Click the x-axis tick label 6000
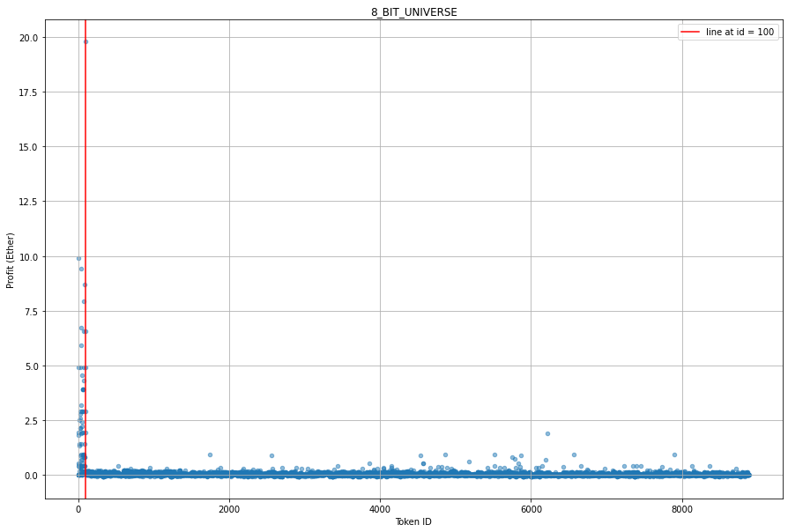The height and width of the screenshot is (532, 788). (x=532, y=509)
